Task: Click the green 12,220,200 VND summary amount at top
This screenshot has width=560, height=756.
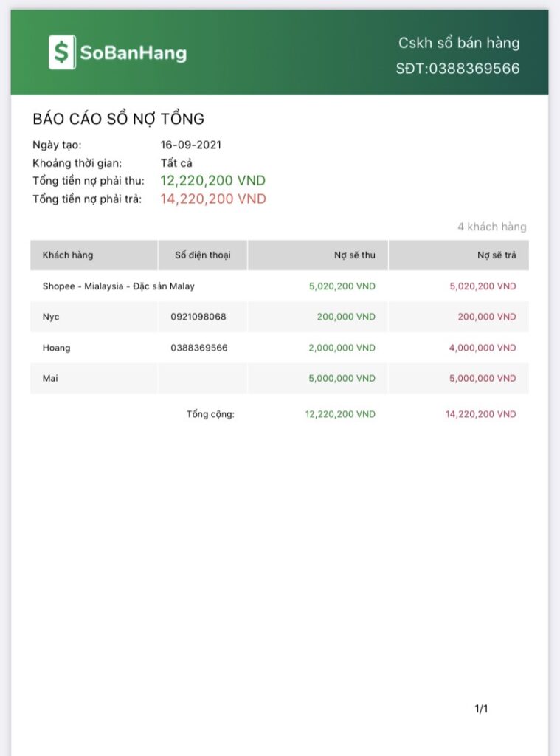Action: point(213,181)
